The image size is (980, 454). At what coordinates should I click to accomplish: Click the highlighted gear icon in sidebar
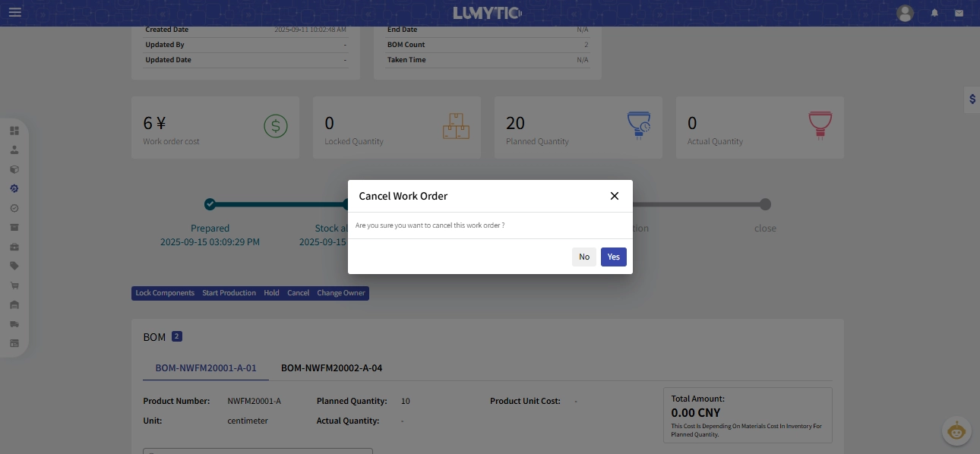coord(14,188)
